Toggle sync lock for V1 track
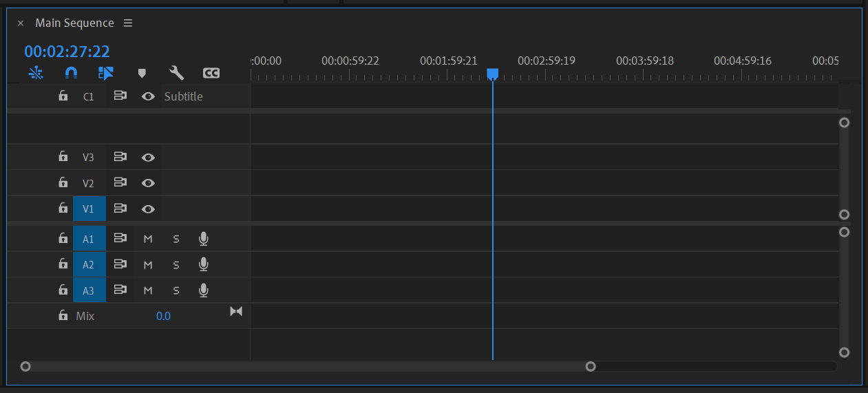Image resolution: width=868 pixels, height=393 pixels. point(120,208)
